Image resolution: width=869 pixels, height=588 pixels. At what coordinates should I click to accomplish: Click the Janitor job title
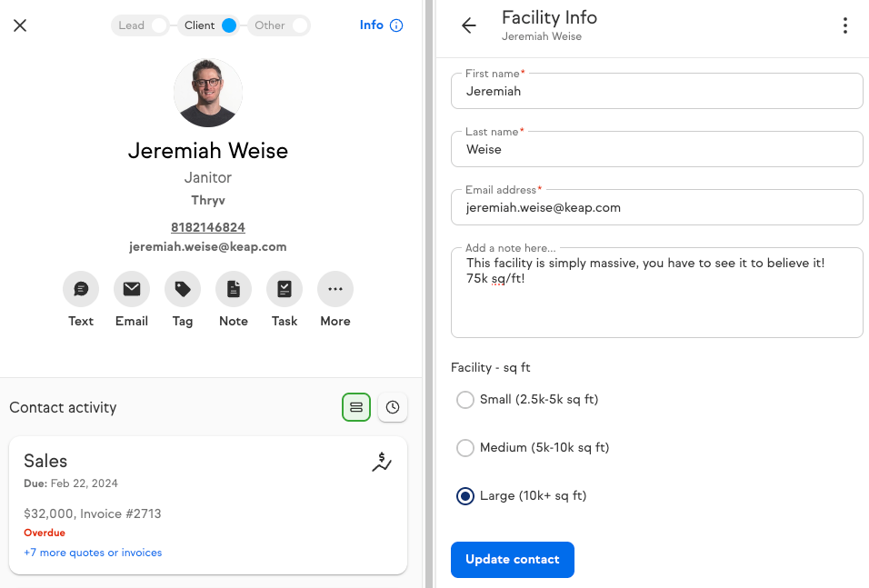(208, 177)
